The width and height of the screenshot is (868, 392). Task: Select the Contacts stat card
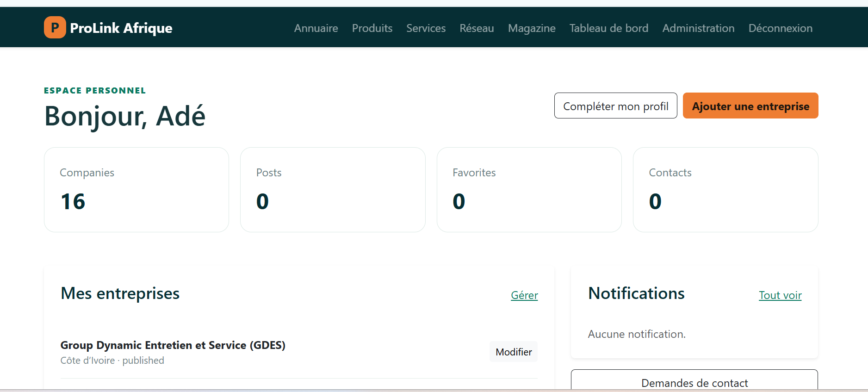[725, 190]
